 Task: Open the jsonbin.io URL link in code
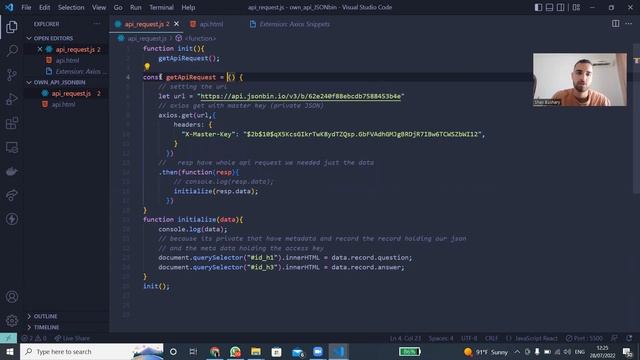pos(300,96)
